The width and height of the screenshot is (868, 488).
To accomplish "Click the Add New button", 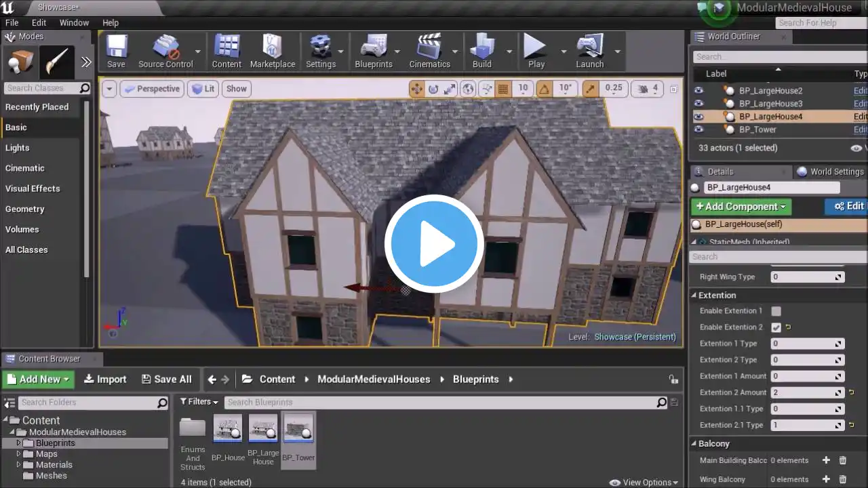I will [x=38, y=380].
